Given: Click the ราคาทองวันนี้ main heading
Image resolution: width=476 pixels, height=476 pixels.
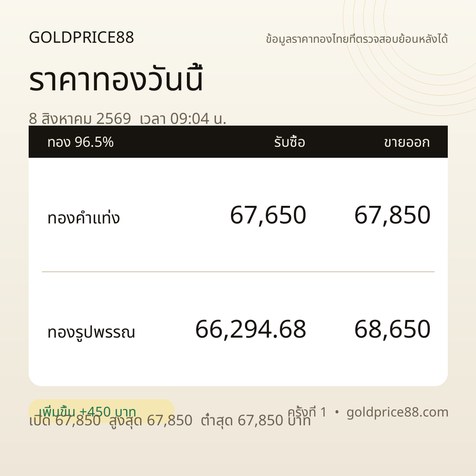Looking at the screenshot, I should (x=115, y=79).
